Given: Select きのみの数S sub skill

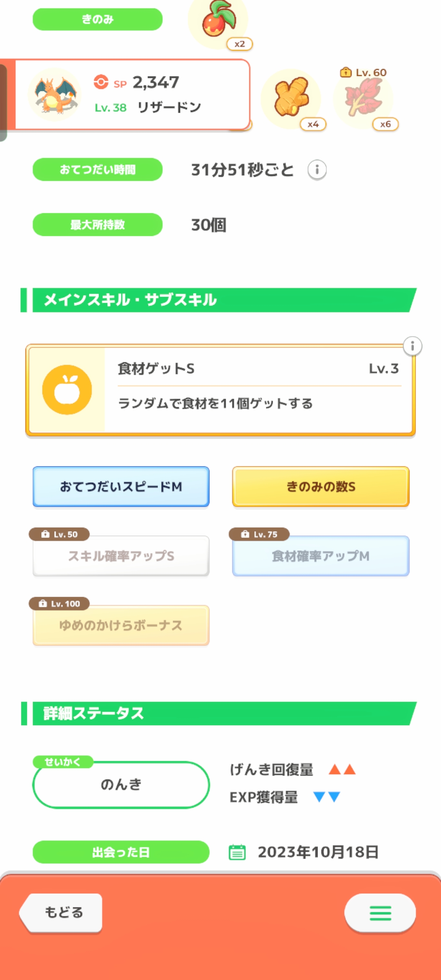Looking at the screenshot, I should click(321, 487).
